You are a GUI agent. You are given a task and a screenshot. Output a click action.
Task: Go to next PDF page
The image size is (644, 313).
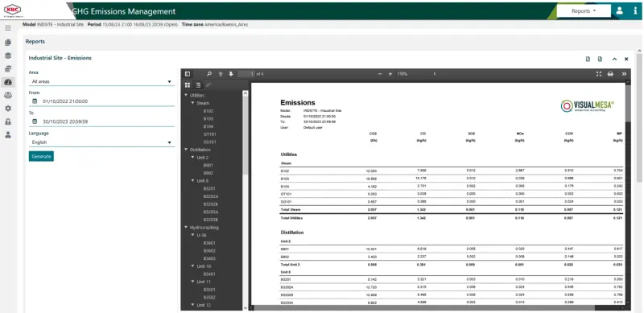231,74
